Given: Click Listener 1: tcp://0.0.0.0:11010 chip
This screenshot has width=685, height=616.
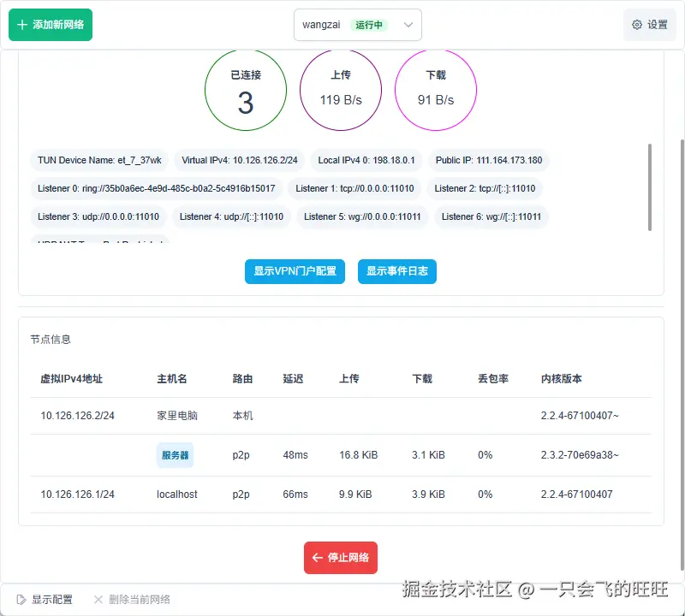Looking at the screenshot, I should click(x=354, y=188).
